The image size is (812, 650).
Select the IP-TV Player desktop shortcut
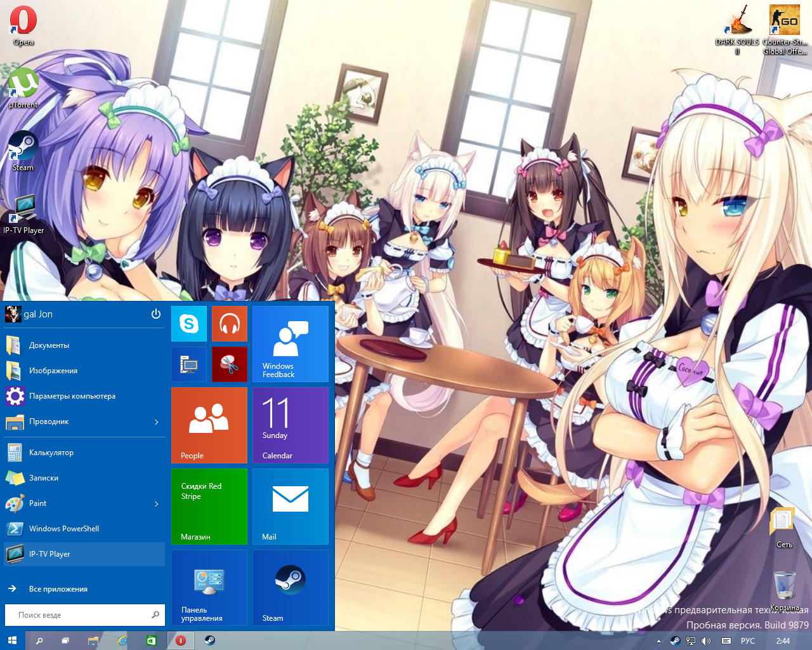coord(23,214)
